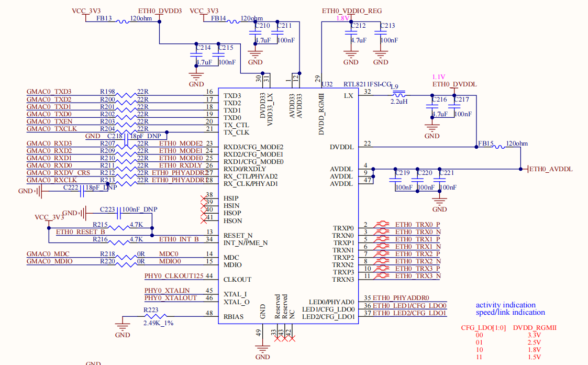Select the ETH0_AVDDL power port label

[x=551, y=169]
